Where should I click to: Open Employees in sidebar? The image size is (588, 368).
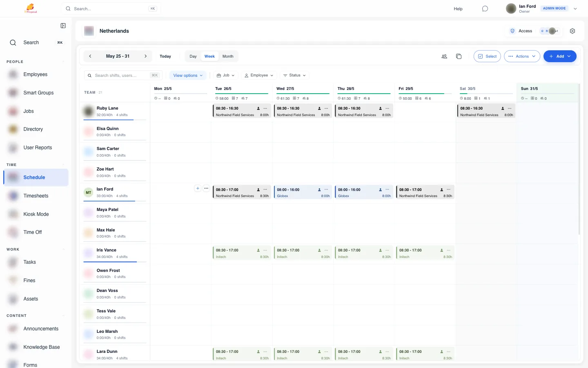coord(36,74)
